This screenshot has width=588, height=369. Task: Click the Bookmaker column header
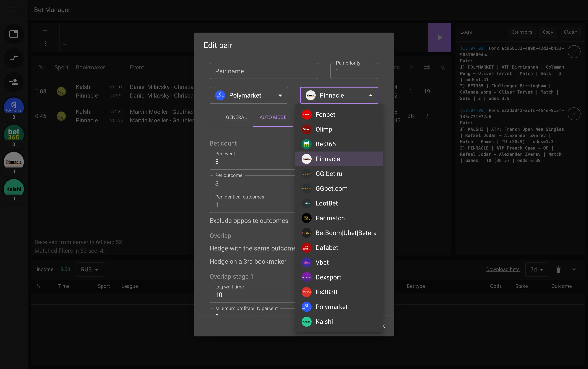click(x=90, y=67)
